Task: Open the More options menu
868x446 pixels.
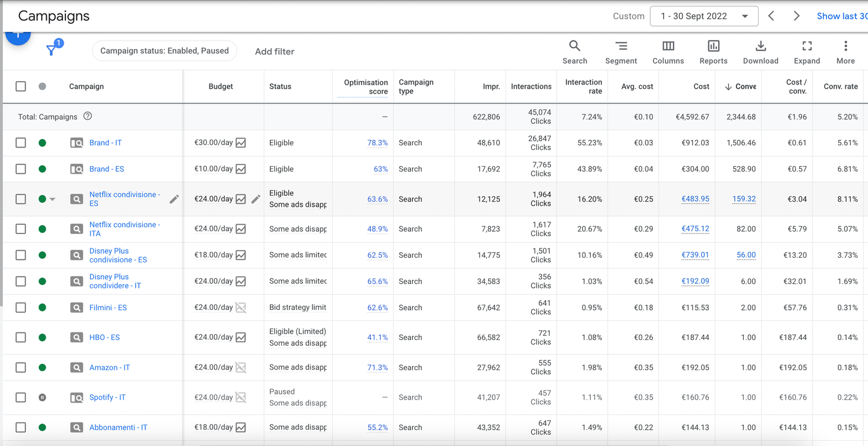Action: click(845, 52)
